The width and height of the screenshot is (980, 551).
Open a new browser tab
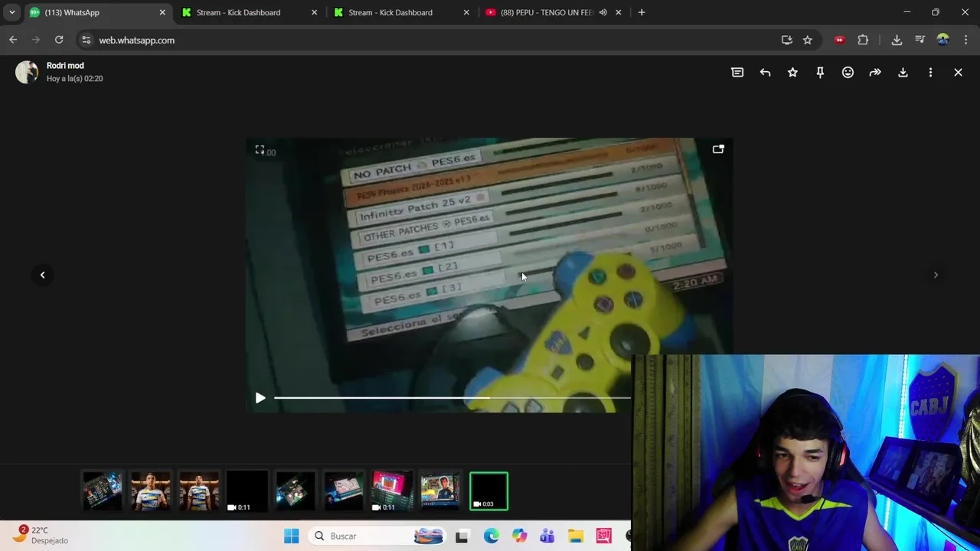point(642,12)
